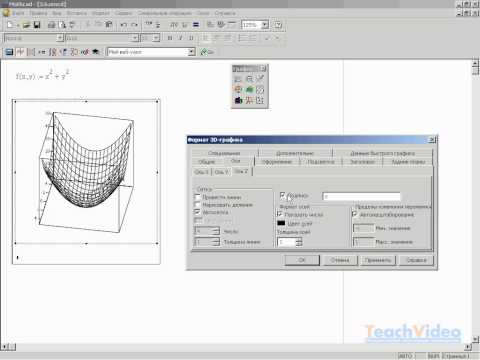Create a new worksheet with the New icon
Viewport: 480px width, 360px height.
[x=10, y=25]
